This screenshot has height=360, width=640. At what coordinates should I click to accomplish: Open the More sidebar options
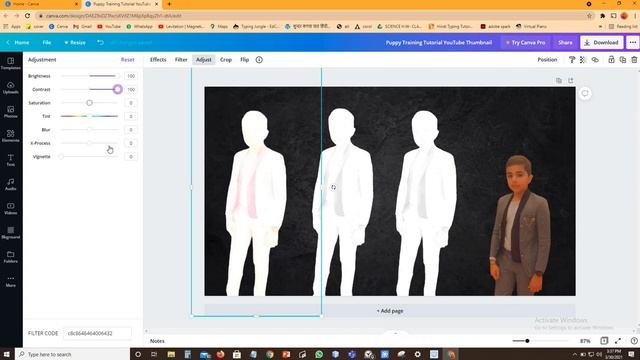pyautogui.click(x=11, y=281)
